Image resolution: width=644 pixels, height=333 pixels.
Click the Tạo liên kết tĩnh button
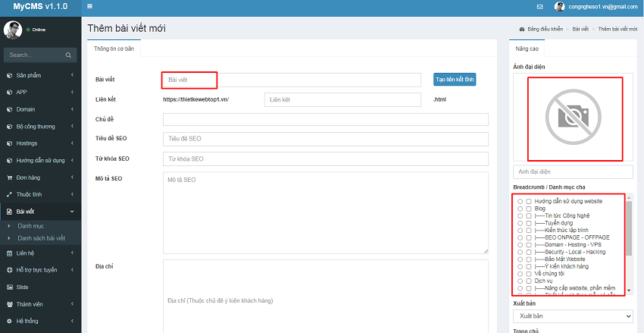(x=455, y=80)
